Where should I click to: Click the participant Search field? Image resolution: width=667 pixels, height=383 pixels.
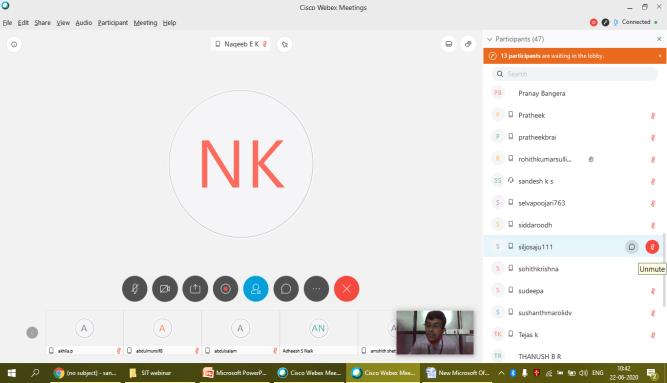575,74
